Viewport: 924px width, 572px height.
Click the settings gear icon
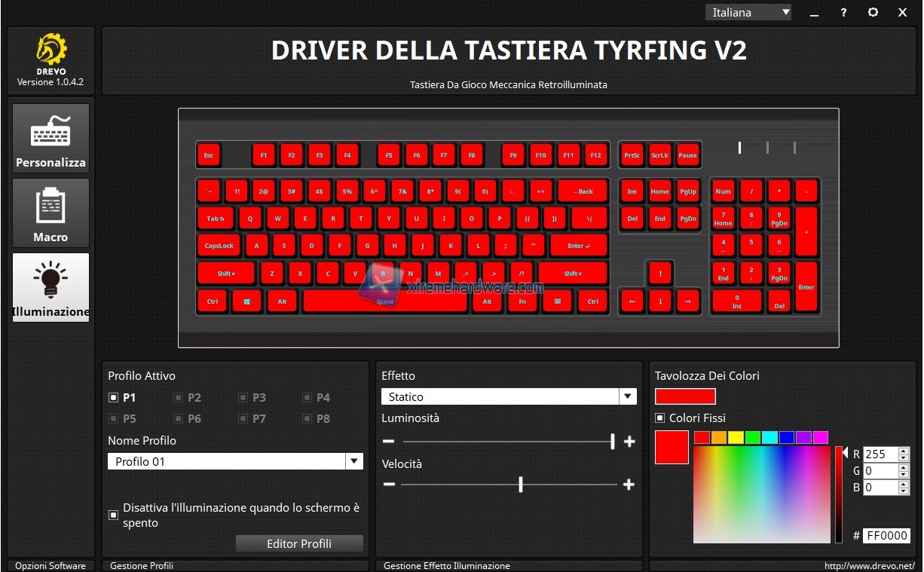point(873,12)
